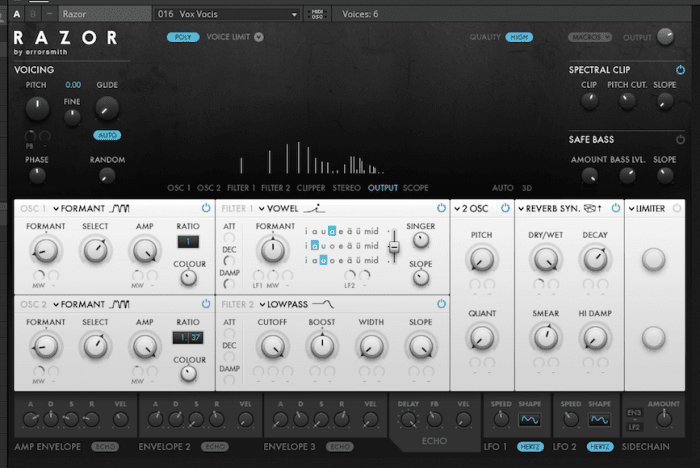This screenshot has width=700, height=468.
Task: Open the Limiter type dropdown
Action: click(x=647, y=209)
